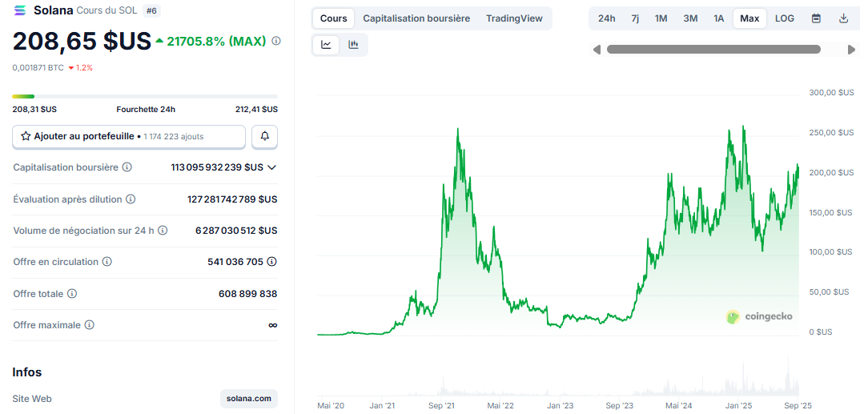Click the 0,001871 BTC value

tap(38, 67)
